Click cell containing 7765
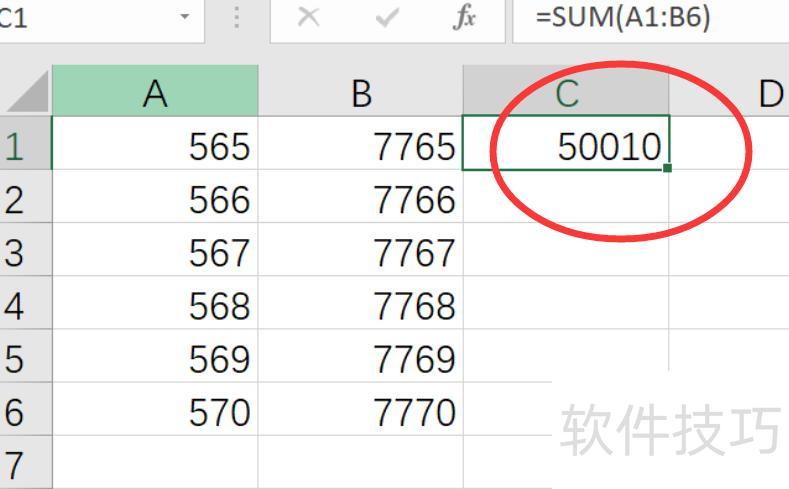 click(361, 143)
